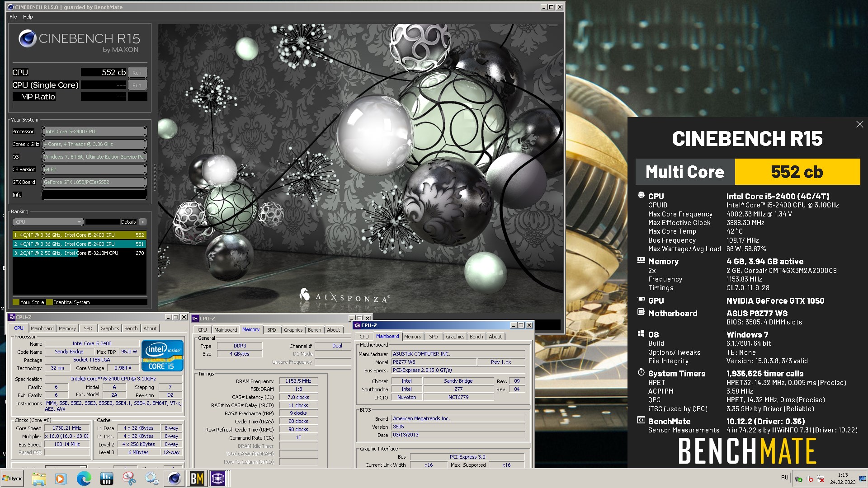Image resolution: width=868 pixels, height=488 pixels.
Task: Click the Intel Core i5 logo in CPU-Z
Action: tap(162, 356)
